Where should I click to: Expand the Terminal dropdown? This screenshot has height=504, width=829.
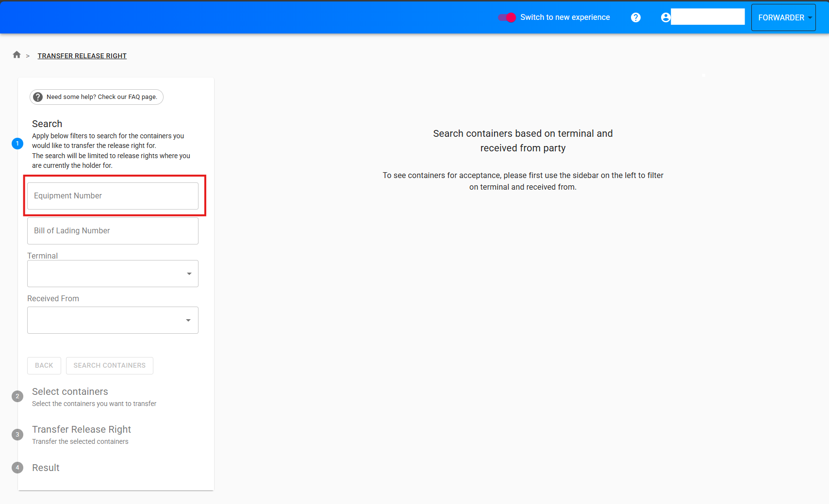pos(113,274)
